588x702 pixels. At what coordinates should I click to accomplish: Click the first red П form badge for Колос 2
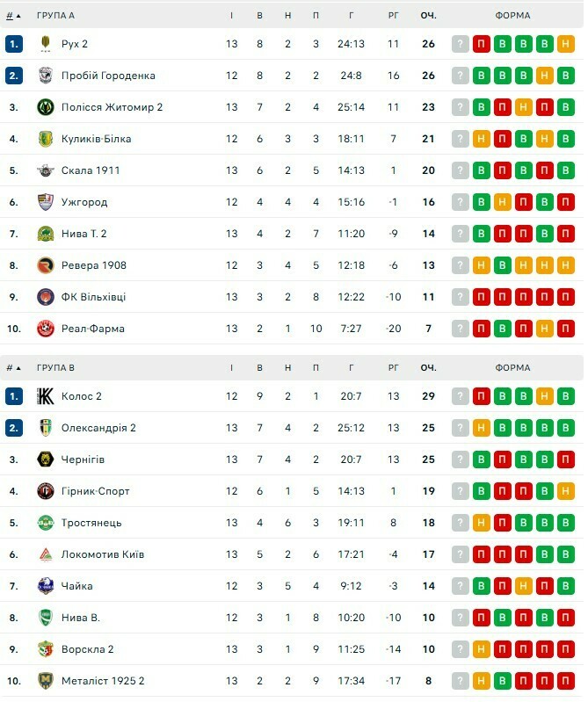[x=481, y=396]
